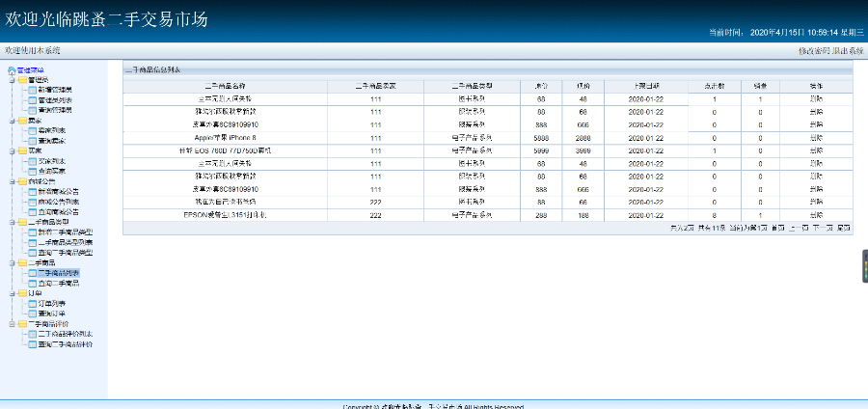
Task: Click the 修改密码 link
Action: click(x=814, y=51)
